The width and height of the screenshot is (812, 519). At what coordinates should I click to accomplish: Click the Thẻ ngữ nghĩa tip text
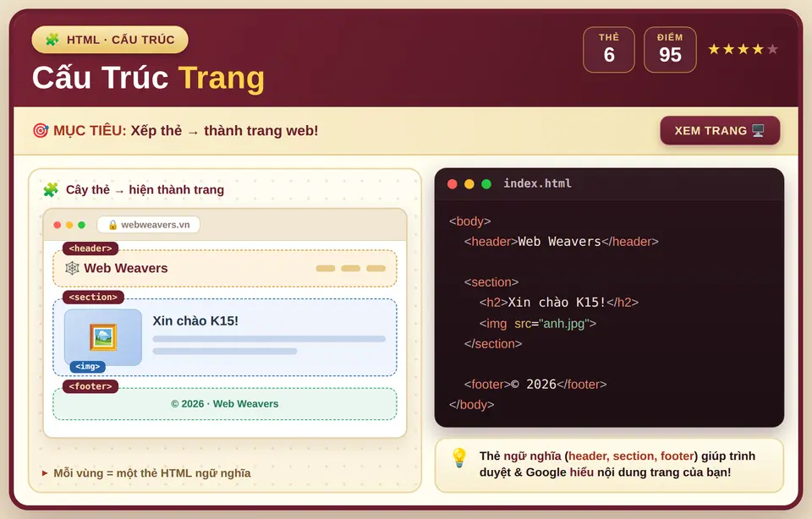coord(617,464)
